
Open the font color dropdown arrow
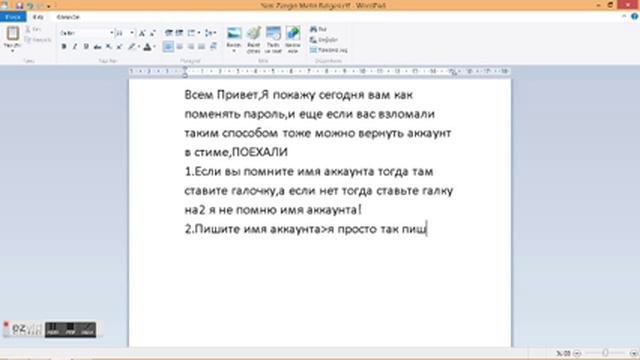coord(154,47)
